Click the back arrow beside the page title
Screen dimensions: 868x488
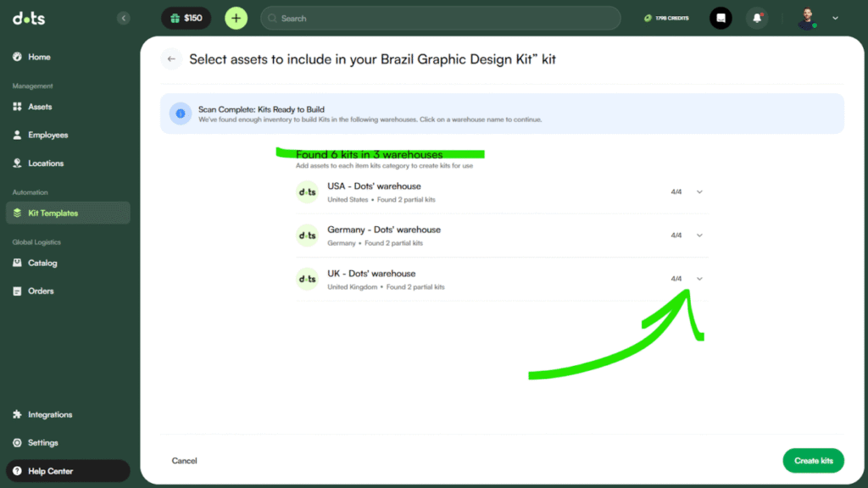[x=171, y=59]
